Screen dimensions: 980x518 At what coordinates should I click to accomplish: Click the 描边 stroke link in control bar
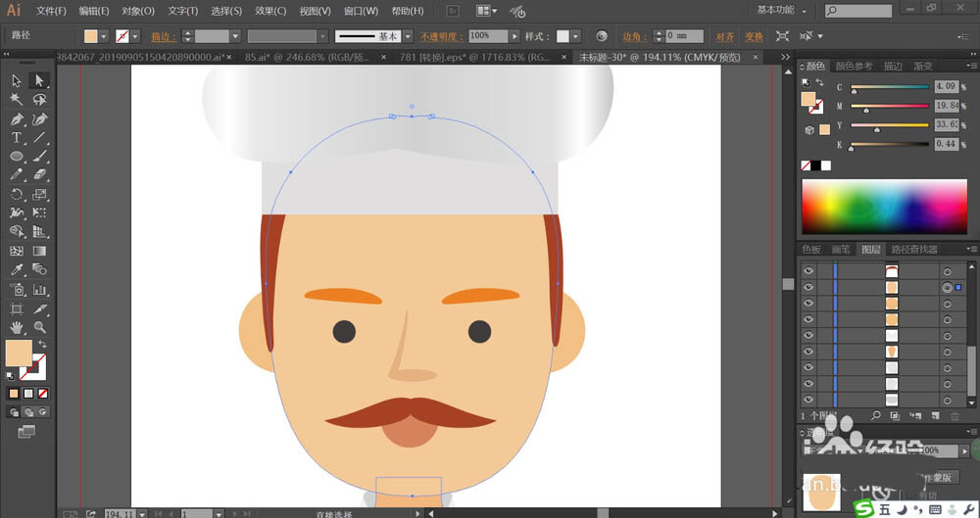163,37
